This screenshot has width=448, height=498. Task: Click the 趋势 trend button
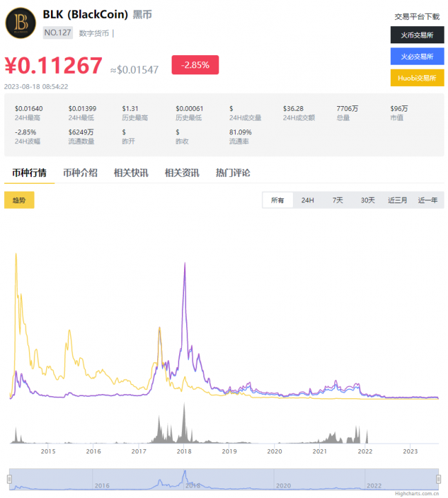pos(19,200)
